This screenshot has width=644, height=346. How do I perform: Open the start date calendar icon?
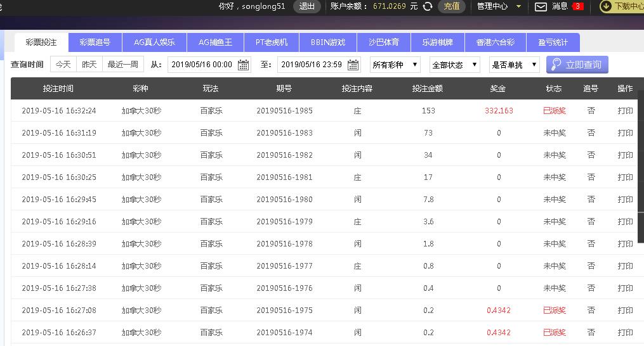243,65
